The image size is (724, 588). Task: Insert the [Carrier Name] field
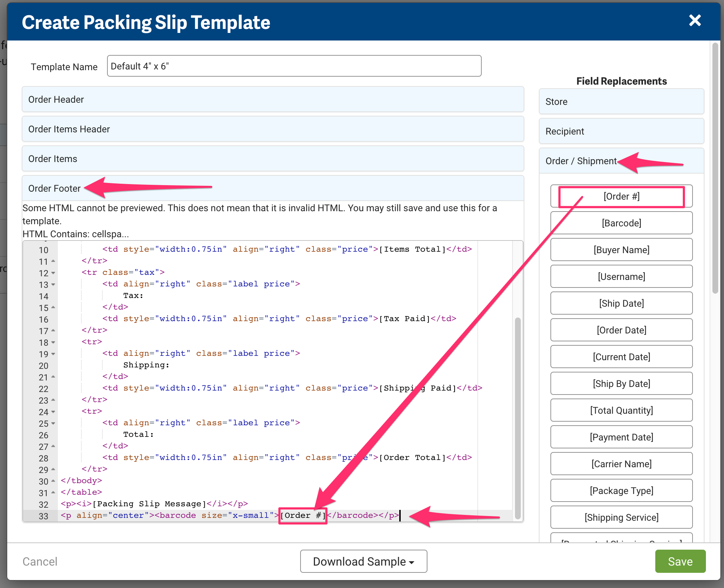click(x=621, y=464)
